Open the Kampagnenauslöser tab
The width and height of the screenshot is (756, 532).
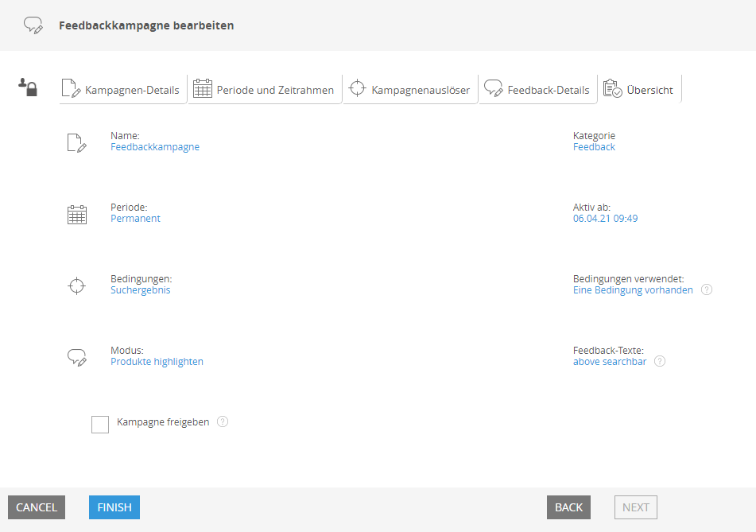[410, 89]
